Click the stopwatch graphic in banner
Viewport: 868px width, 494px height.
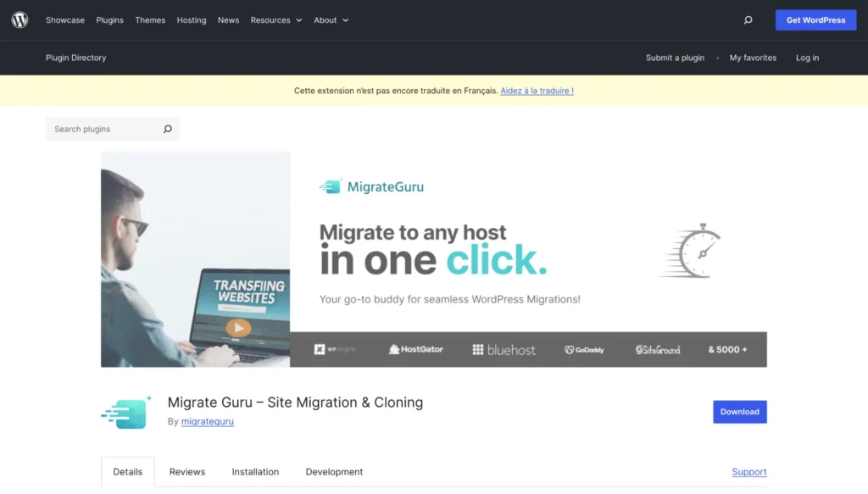[x=691, y=251]
